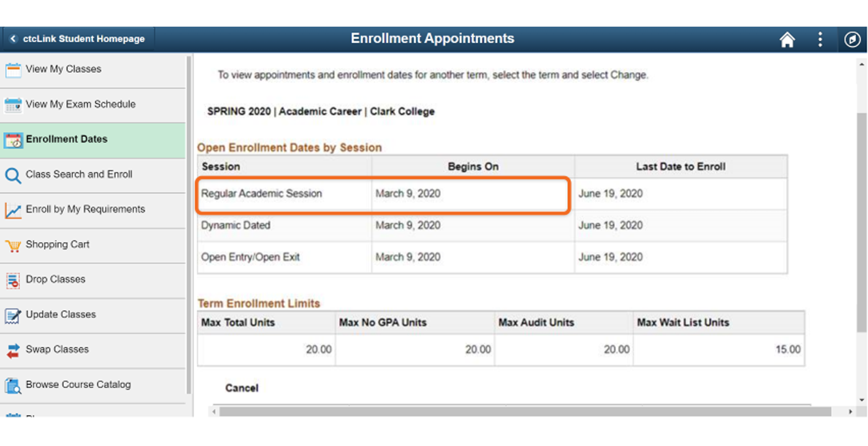The image size is (868, 446).
Task: Click the Cancel button
Action: point(242,388)
